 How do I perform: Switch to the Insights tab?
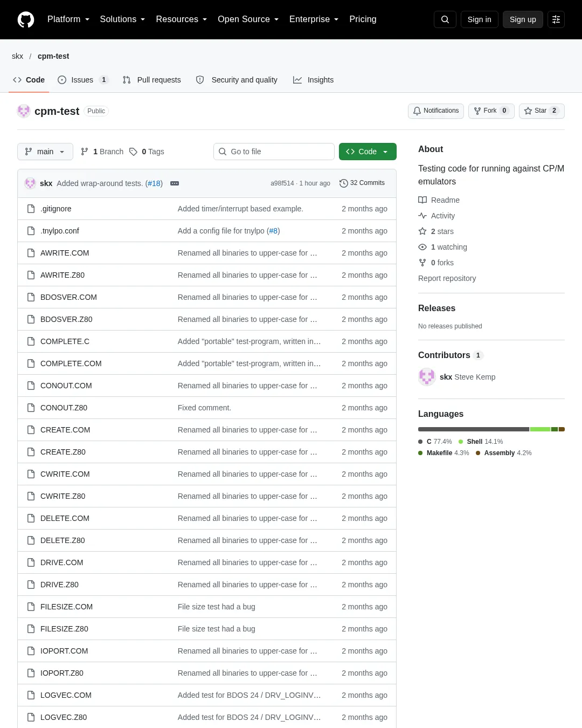click(x=314, y=80)
